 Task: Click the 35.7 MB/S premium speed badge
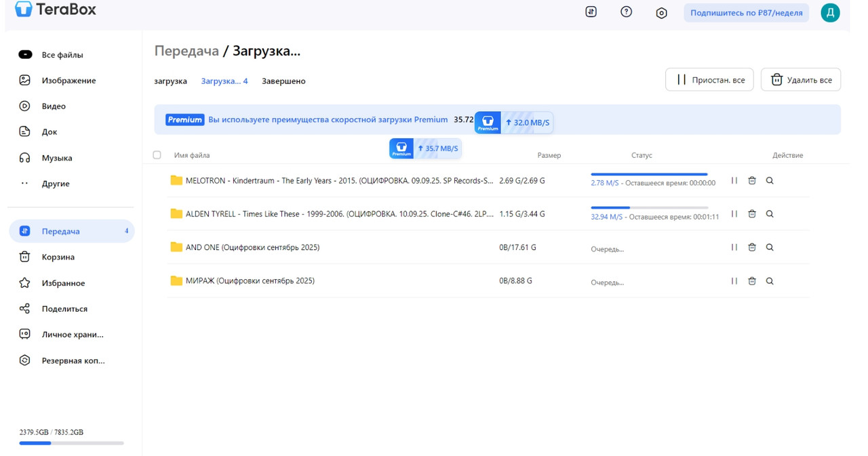click(426, 148)
